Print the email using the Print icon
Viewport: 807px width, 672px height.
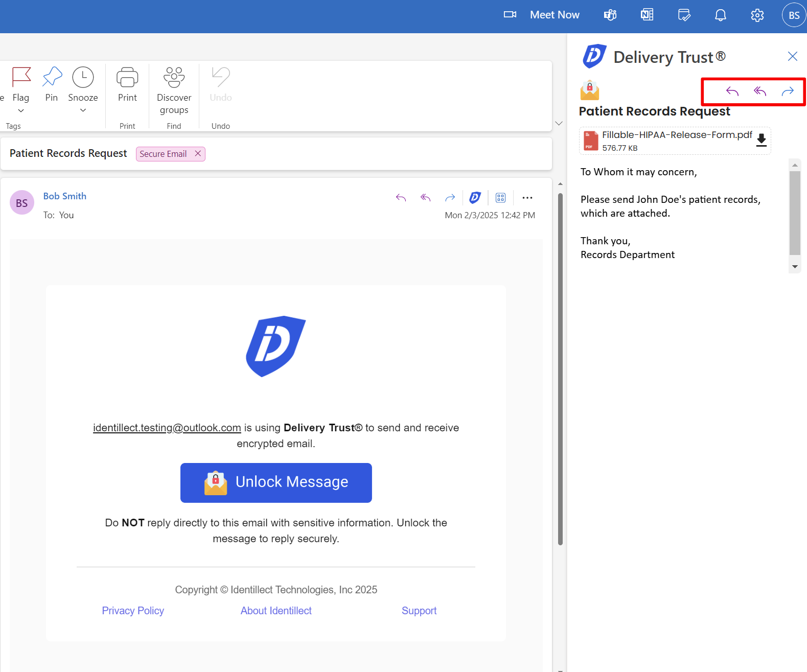click(x=127, y=78)
